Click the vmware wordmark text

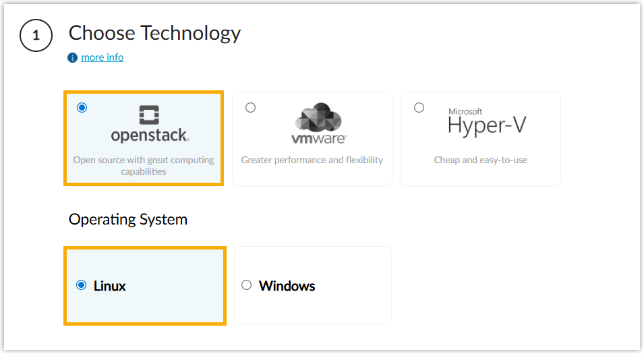(x=319, y=139)
